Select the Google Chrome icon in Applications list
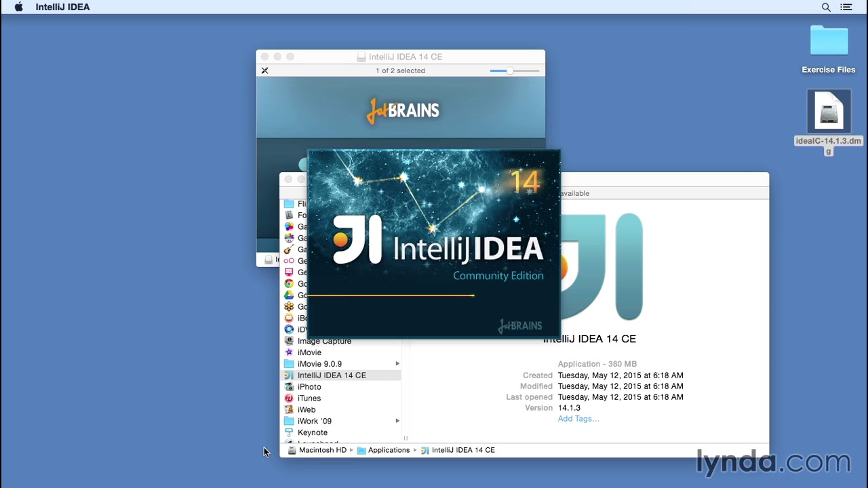Viewport: 868px width, 488px height. pyautogui.click(x=289, y=284)
